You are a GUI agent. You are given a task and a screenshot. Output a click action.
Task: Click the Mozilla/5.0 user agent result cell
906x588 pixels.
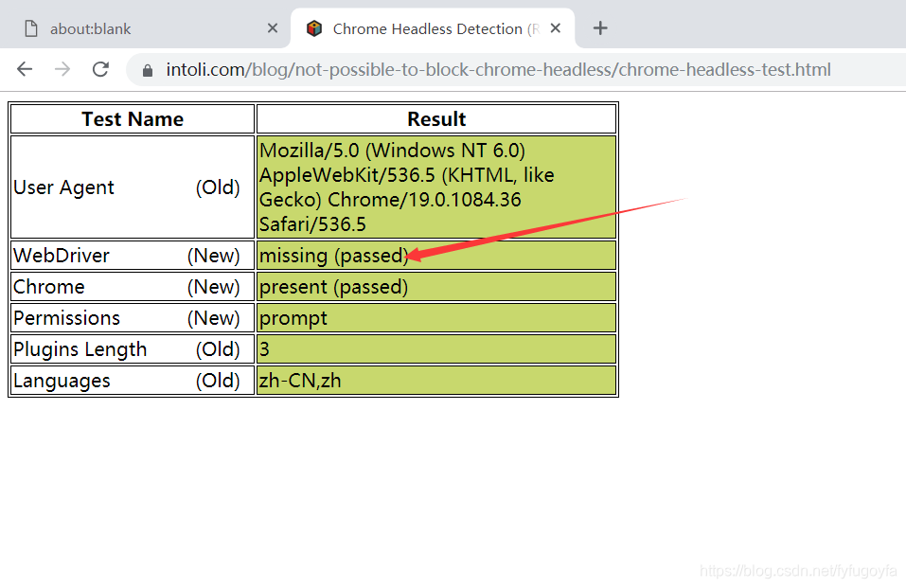[436, 187]
